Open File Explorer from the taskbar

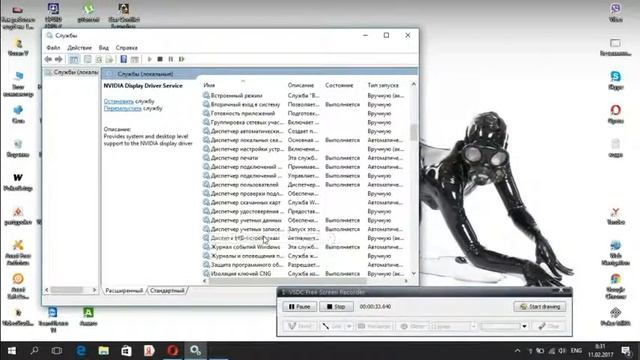pos(104,351)
